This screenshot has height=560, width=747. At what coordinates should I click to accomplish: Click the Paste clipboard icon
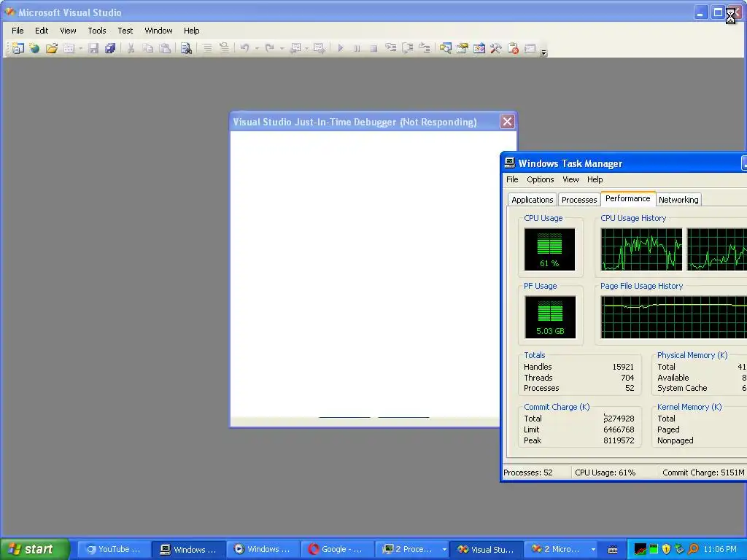pyautogui.click(x=165, y=48)
